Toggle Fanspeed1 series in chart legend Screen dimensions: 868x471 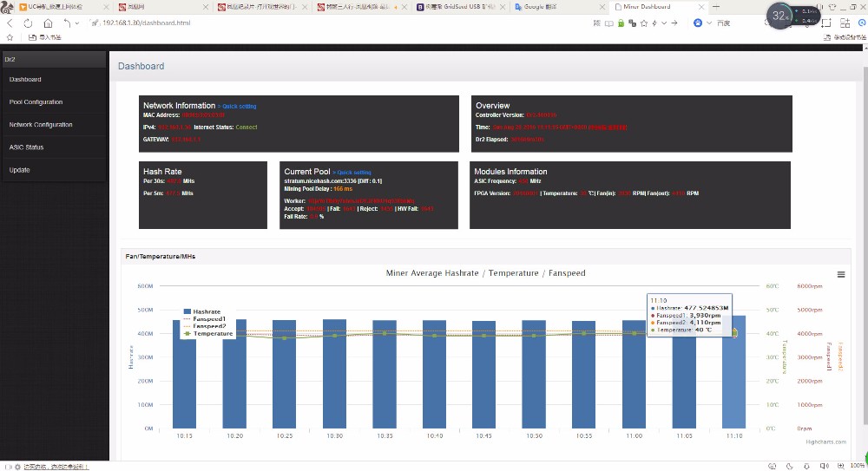208,318
